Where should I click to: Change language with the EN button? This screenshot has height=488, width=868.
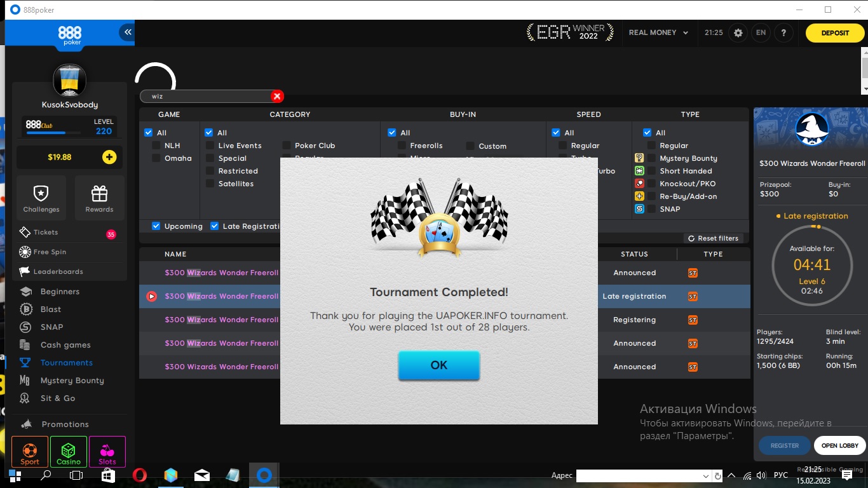(x=761, y=33)
